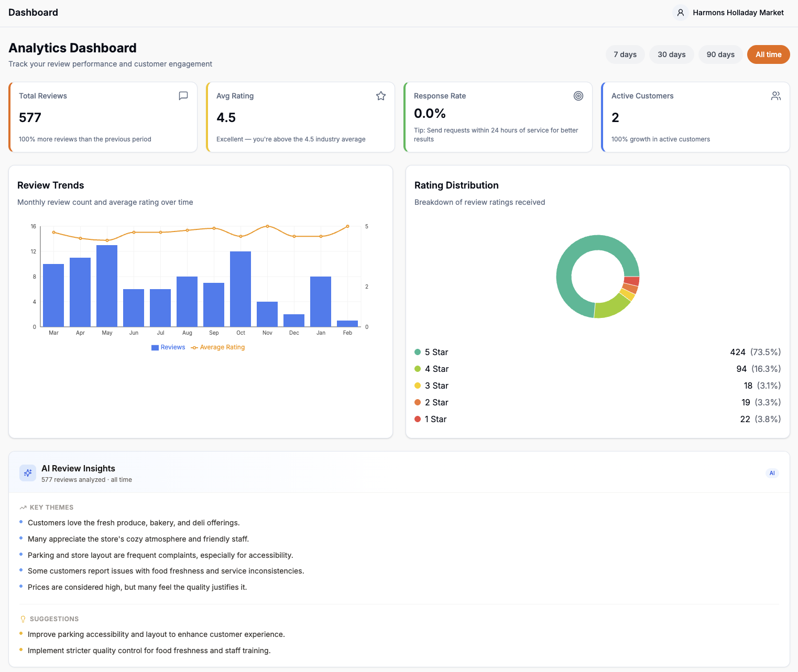Click the Total Reviews speech bubble icon
Screen dimensions: 798x672
pos(183,96)
